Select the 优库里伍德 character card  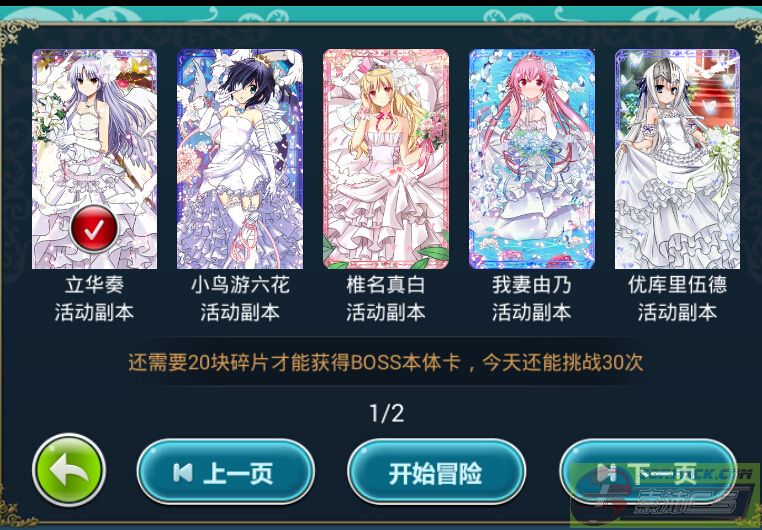click(677, 159)
